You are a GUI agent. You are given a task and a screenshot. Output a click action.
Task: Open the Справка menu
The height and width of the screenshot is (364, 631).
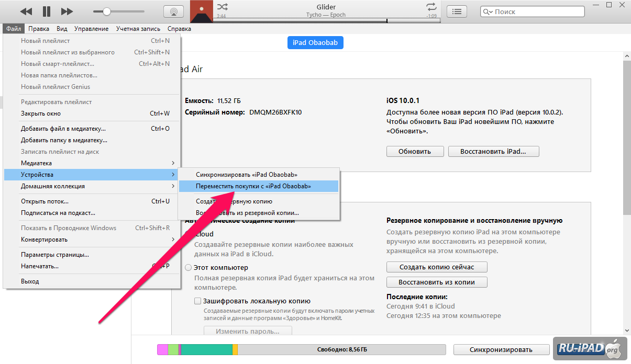(x=179, y=29)
